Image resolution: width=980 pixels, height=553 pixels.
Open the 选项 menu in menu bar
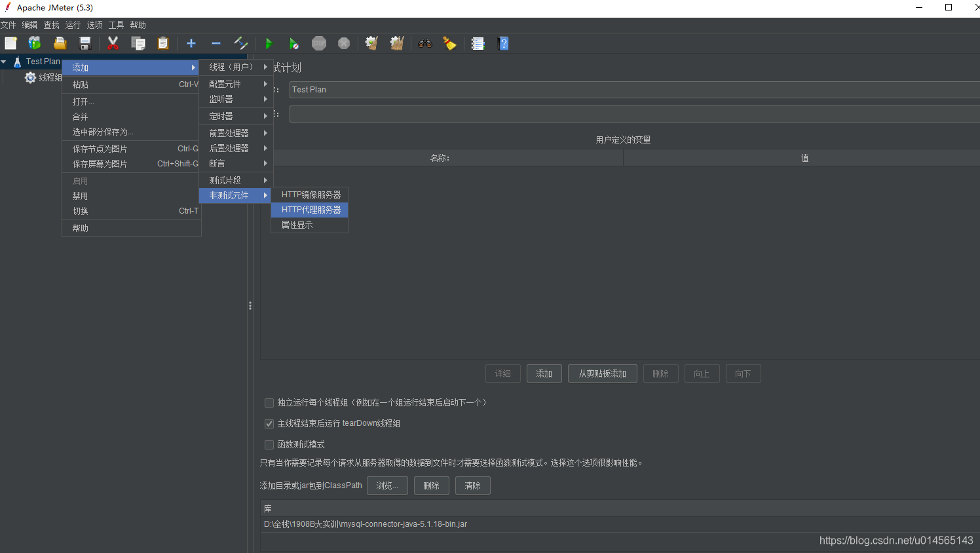94,25
